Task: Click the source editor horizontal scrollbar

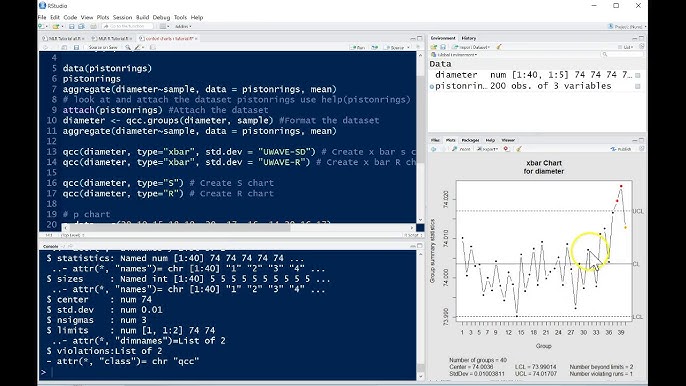Action: (x=179, y=228)
